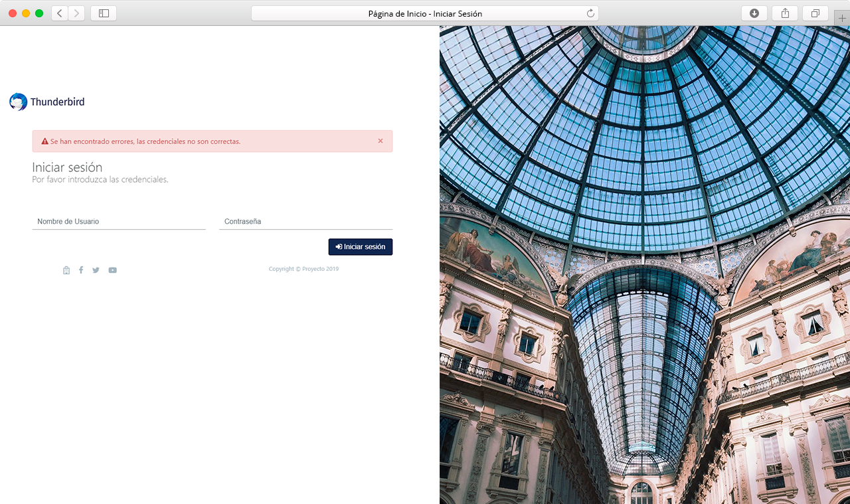Screen dimensions: 850x504
Task: Click the Thunderbird logo
Action: point(18,101)
